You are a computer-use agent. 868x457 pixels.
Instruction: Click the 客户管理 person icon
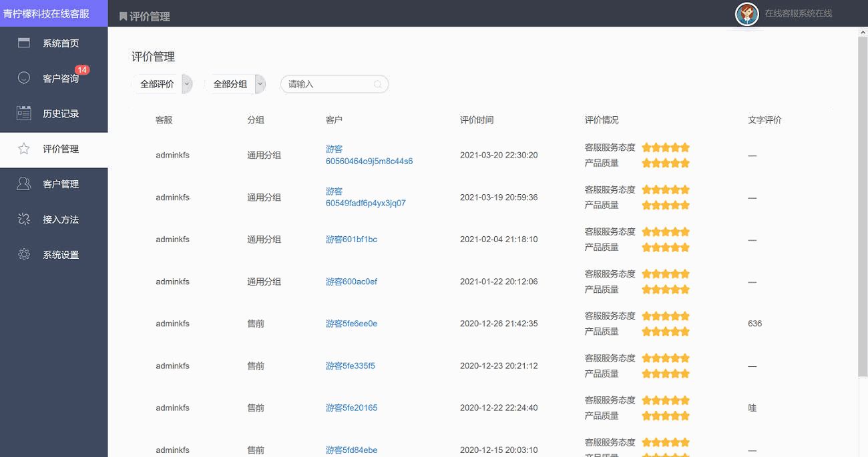(24, 184)
